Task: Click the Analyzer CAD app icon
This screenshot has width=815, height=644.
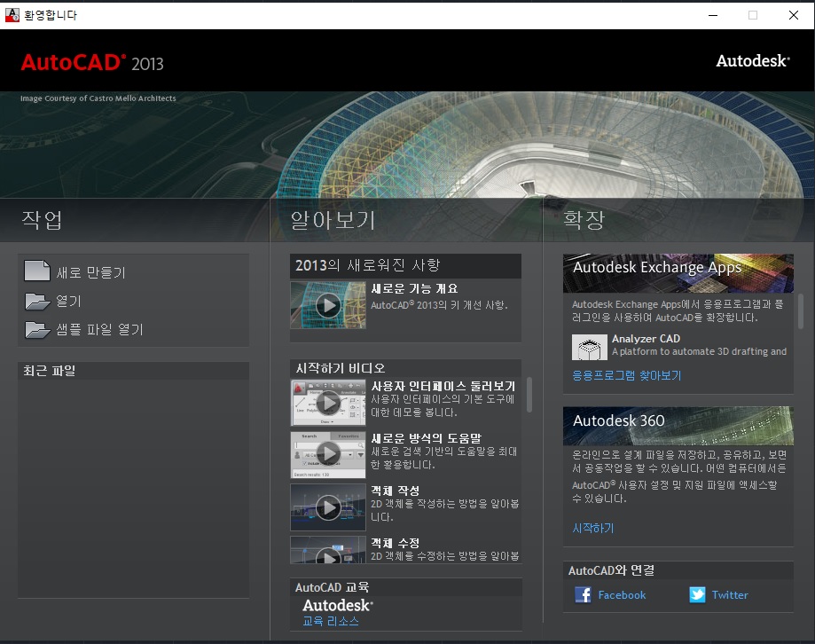Action: (x=590, y=347)
